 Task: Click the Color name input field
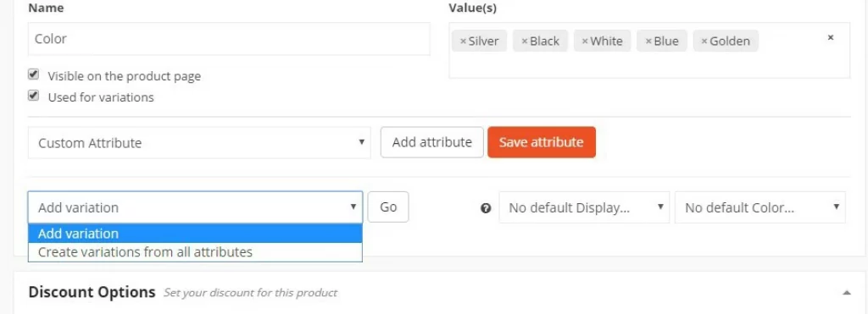[x=229, y=39]
